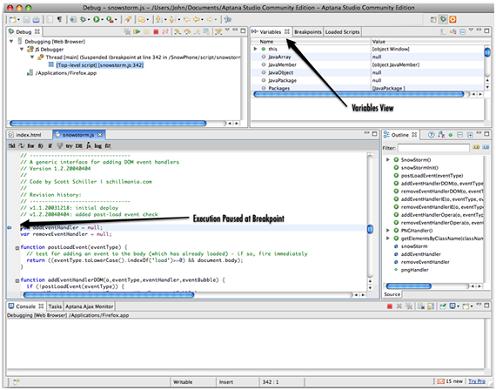Select the JavaObject variable row
The width and height of the screenshot is (496, 390).
click(x=368, y=73)
